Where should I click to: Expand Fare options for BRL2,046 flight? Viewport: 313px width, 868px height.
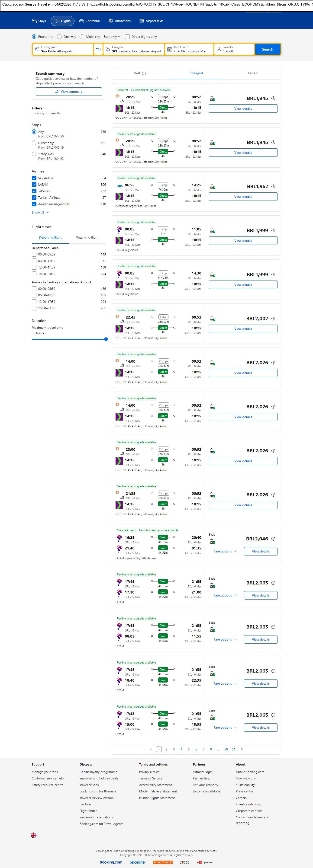(x=225, y=551)
